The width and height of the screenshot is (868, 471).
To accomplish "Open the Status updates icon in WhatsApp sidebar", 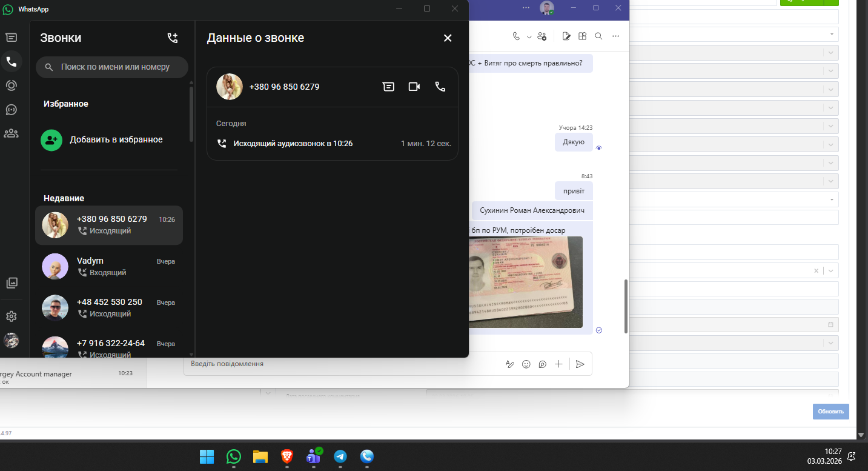I will (11, 85).
